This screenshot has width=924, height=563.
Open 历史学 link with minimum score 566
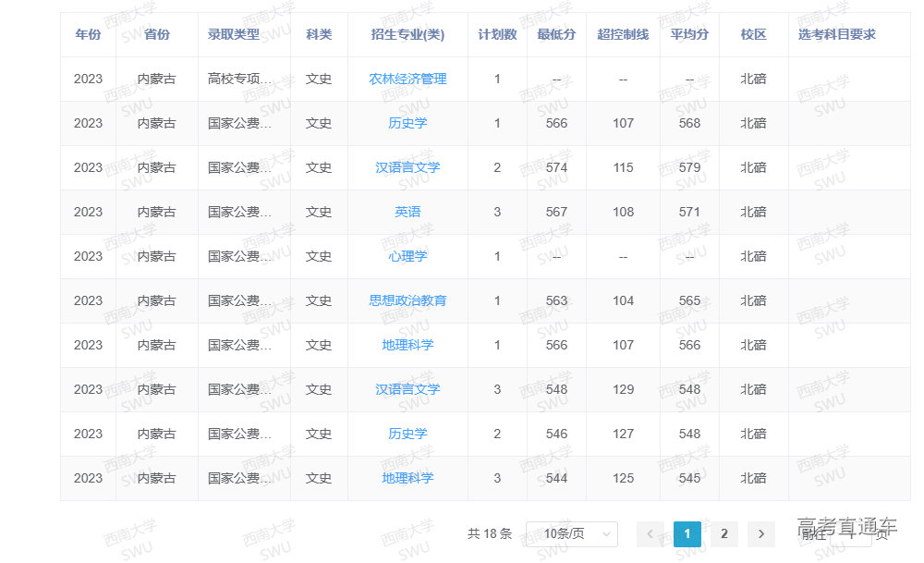point(407,124)
